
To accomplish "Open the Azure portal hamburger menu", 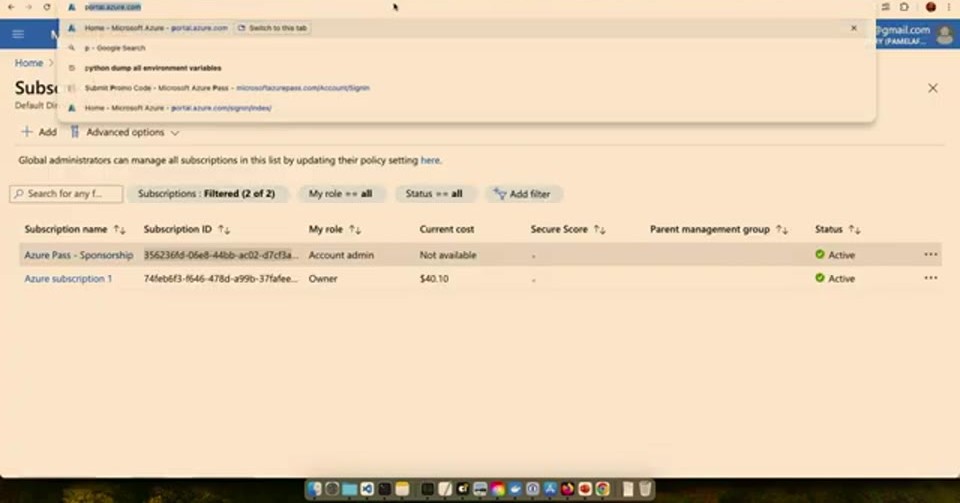I will (18, 34).
